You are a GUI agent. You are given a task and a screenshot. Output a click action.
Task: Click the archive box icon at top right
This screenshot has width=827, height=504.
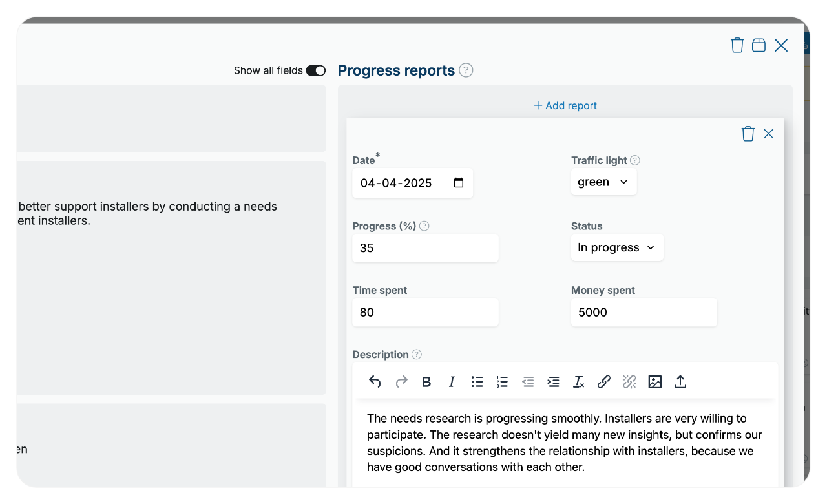[759, 45]
